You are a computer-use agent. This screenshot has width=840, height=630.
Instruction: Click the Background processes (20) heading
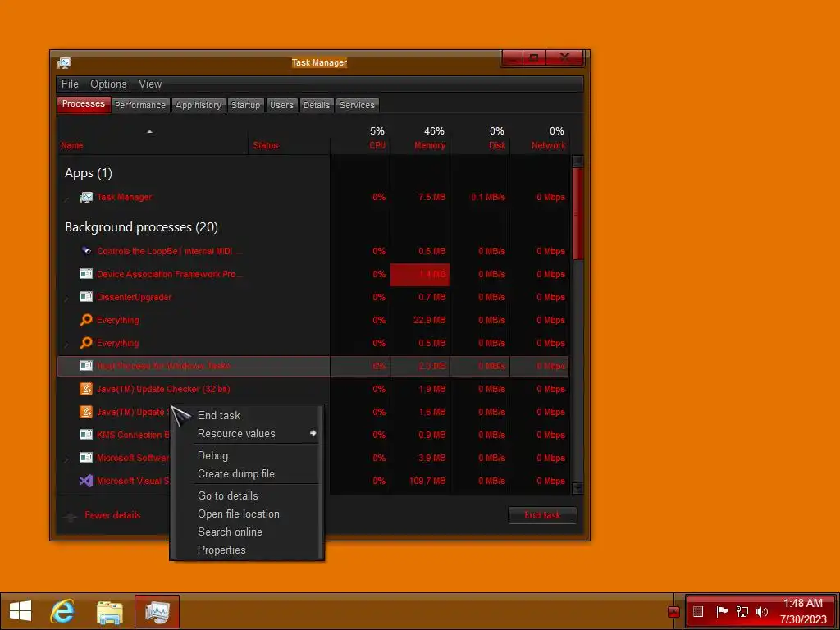coord(141,227)
